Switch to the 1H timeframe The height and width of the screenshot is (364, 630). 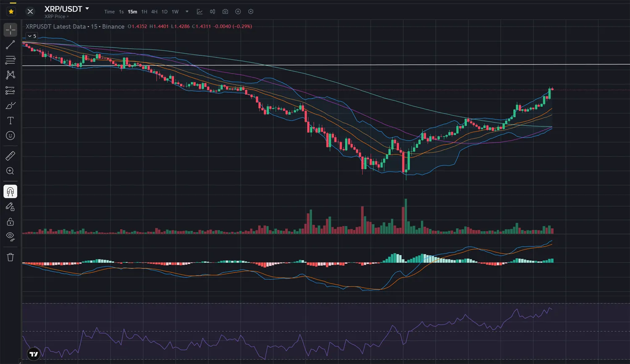click(x=144, y=12)
